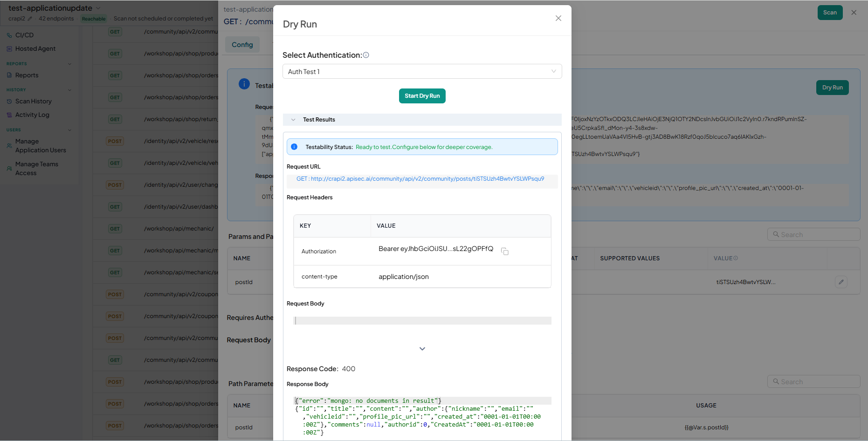The height and width of the screenshot is (441, 868).
Task: Click the Path Parameters search field
Action: point(813,381)
